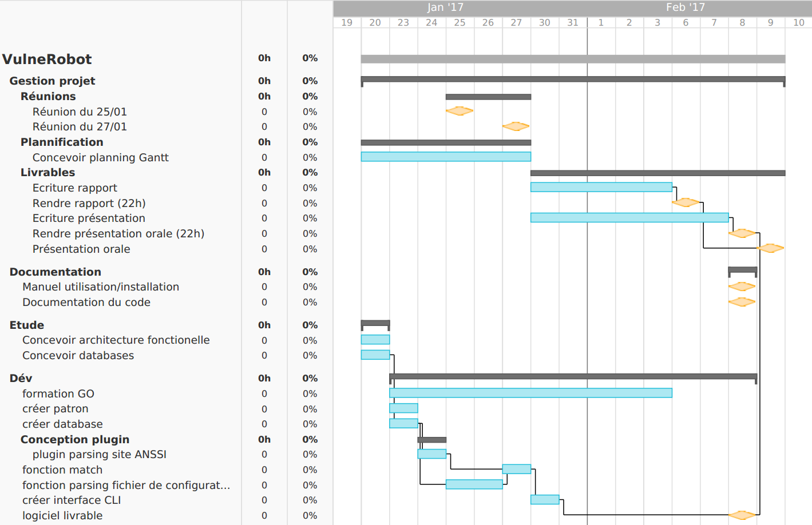812x525 pixels.
Task: Select logiciel livrable task name
Action: pyautogui.click(x=62, y=515)
